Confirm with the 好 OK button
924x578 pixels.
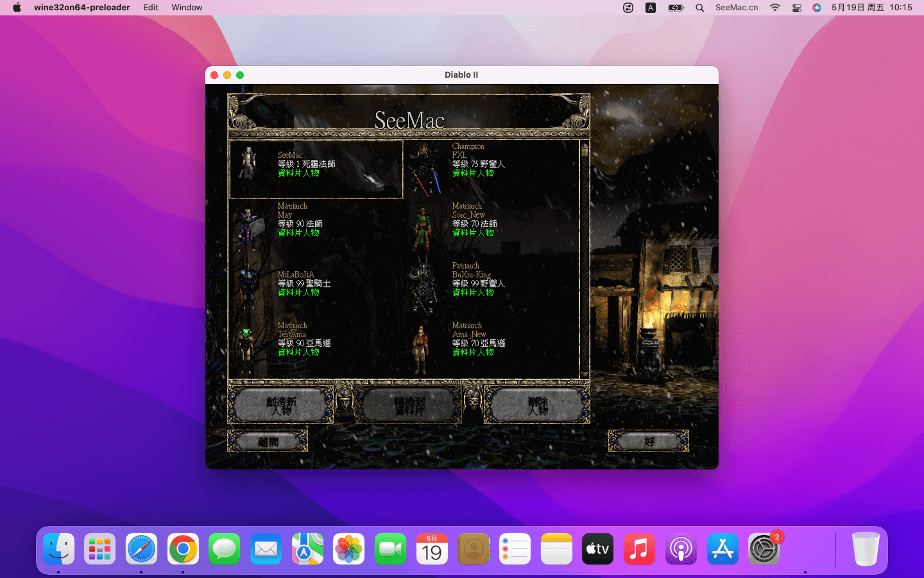click(x=649, y=441)
